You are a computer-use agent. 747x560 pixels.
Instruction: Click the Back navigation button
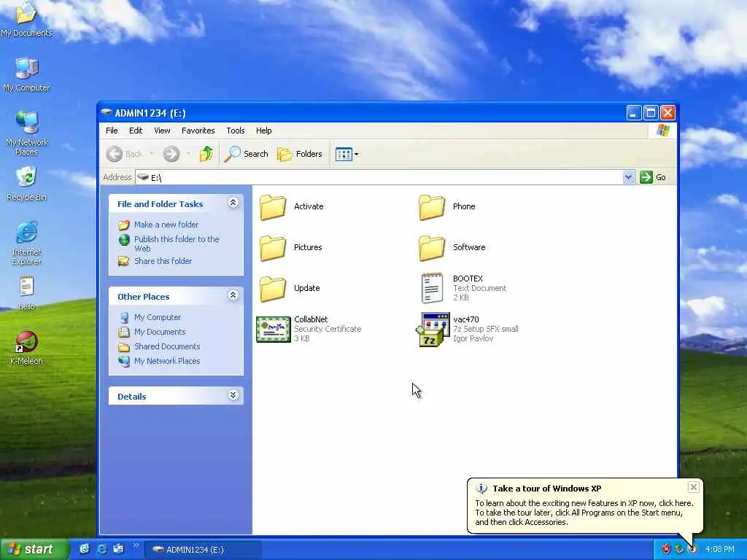pyautogui.click(x=124, y=154)
